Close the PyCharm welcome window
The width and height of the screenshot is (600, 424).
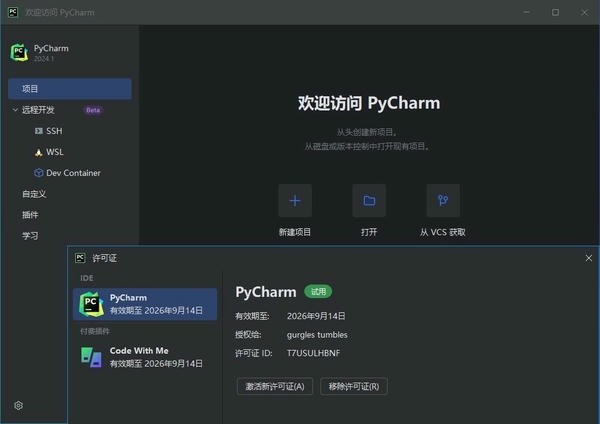[x=584, y=12]
